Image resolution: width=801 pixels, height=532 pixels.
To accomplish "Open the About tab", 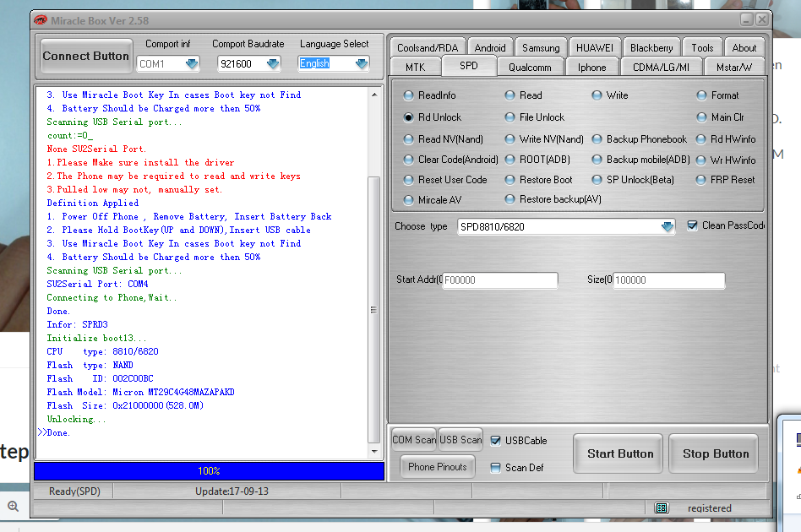I will click(x=744, y=47).
